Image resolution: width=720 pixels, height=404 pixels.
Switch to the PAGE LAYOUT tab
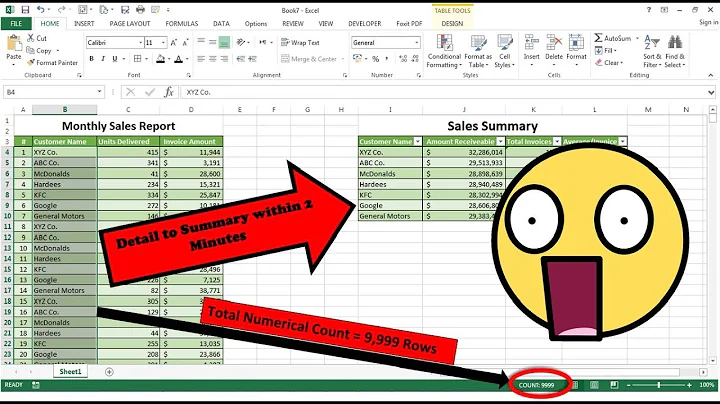pyautogui.click(x=129, y=23)
